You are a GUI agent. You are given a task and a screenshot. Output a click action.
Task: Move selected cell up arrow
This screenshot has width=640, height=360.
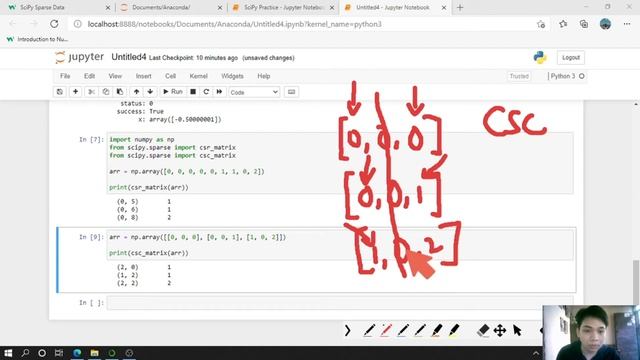tap(136, 92)
